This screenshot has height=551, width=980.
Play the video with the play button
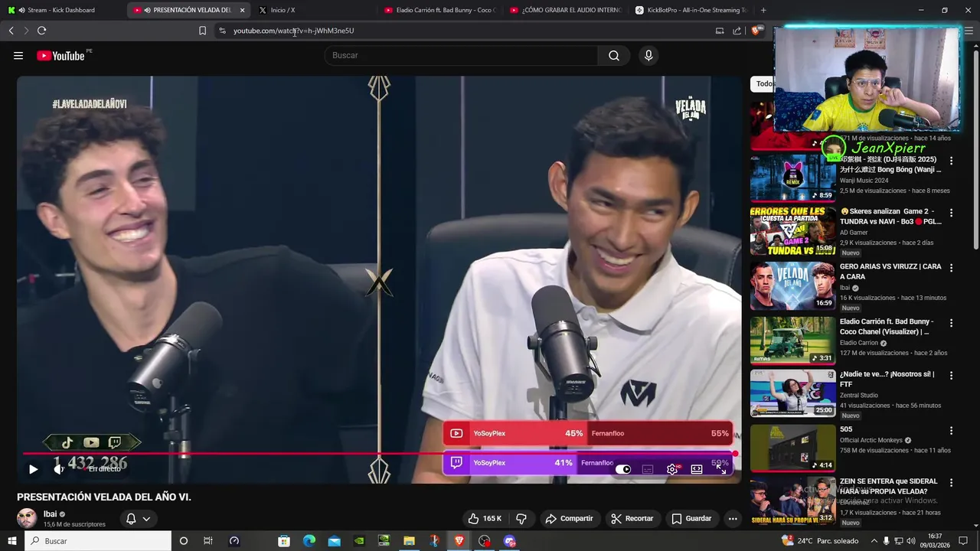pyautogui.click(x=33, y=469)
